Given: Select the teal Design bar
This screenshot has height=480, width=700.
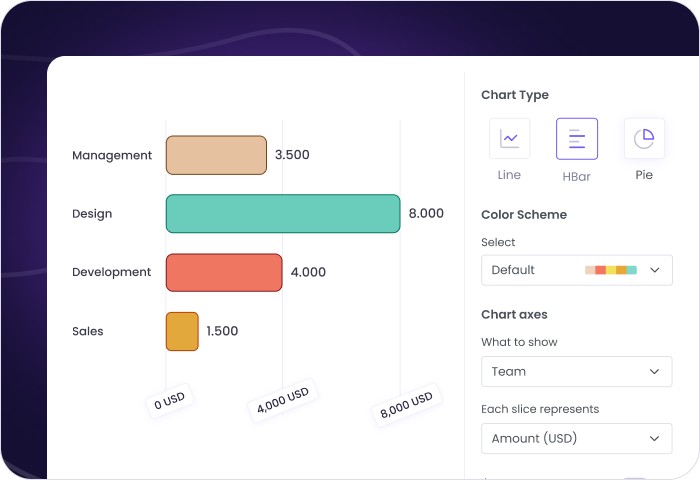Looking at the screenshot, I should coord(283,214).
